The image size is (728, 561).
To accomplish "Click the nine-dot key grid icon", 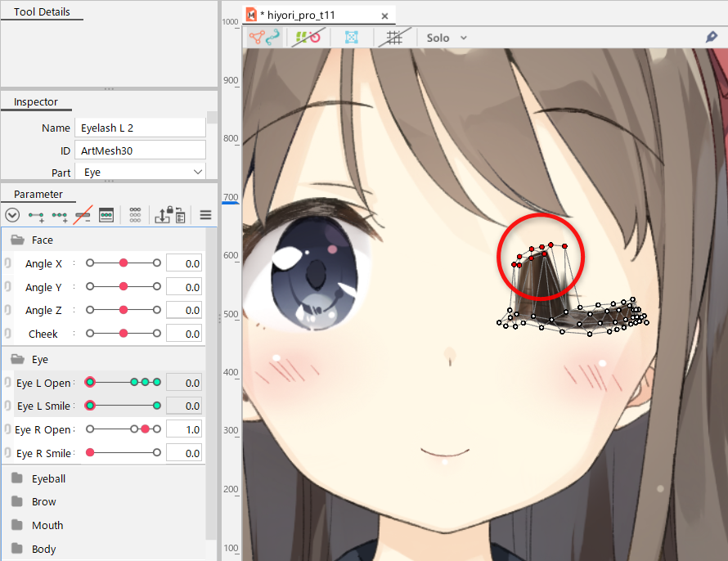I will pyautogui.click(x=136, y=215).
